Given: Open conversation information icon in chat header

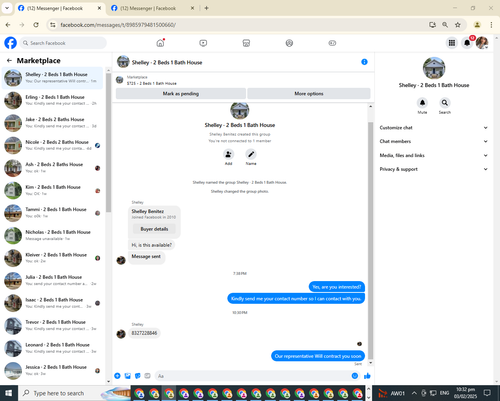Looking at the screenshot, I should click(x=364, y=62).
